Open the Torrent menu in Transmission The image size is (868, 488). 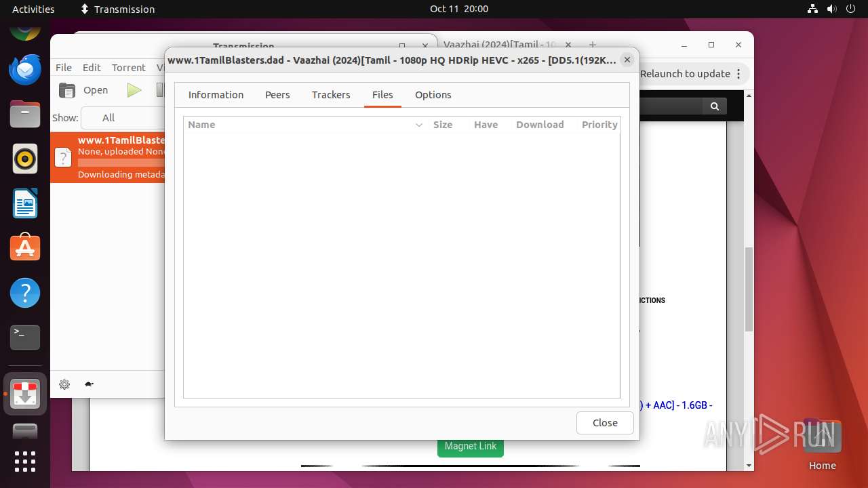coord(129,68)
